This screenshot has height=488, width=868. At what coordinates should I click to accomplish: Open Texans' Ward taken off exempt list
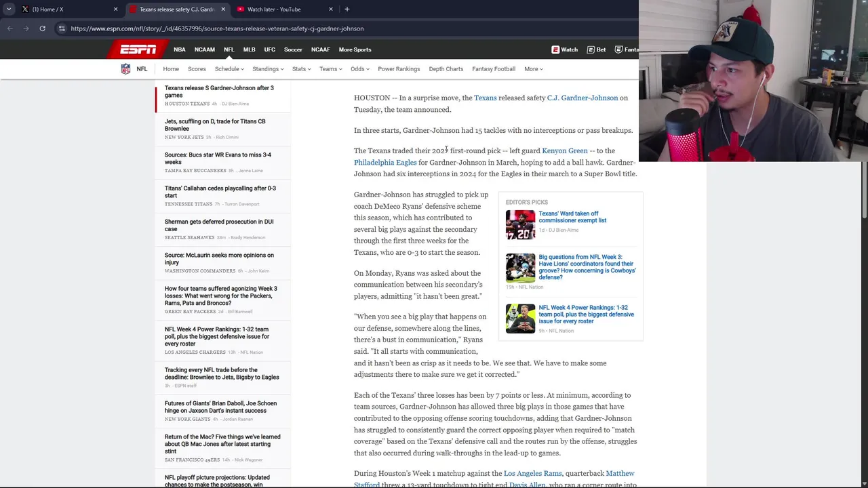[572, 217]
